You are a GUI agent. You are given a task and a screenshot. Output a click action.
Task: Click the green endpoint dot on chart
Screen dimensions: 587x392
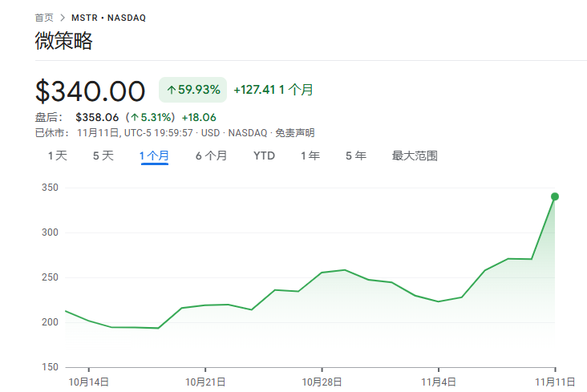click(554, 196)
